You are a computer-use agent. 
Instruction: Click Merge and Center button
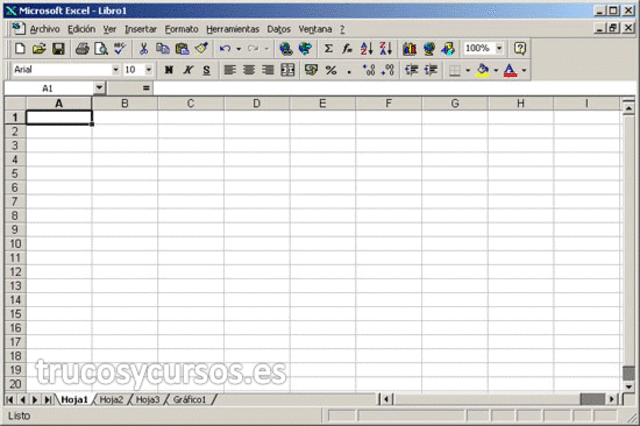click(x=288, y=70)
